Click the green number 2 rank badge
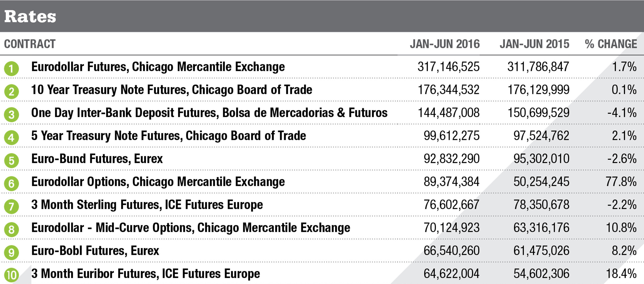The image size is (644, 284). pyautogui.click(x=11, y=92)
